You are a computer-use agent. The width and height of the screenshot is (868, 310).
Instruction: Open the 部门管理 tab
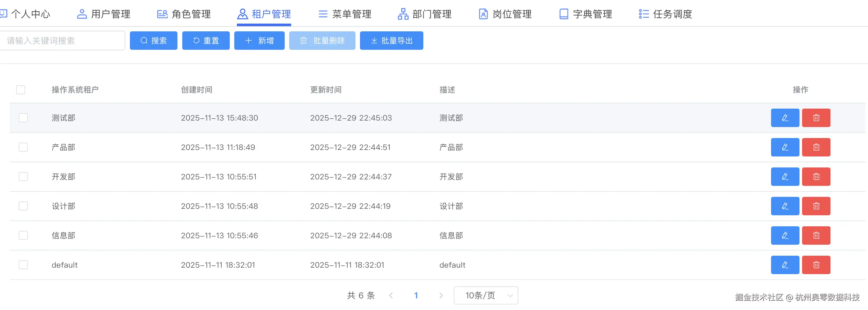click(425, 14)
